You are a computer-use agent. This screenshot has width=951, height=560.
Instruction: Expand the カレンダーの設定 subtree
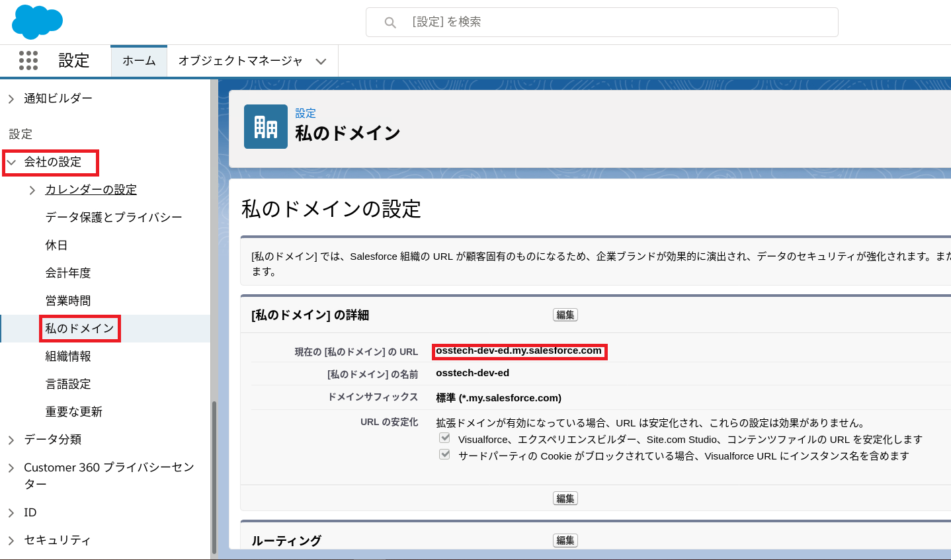coord(32,190)
